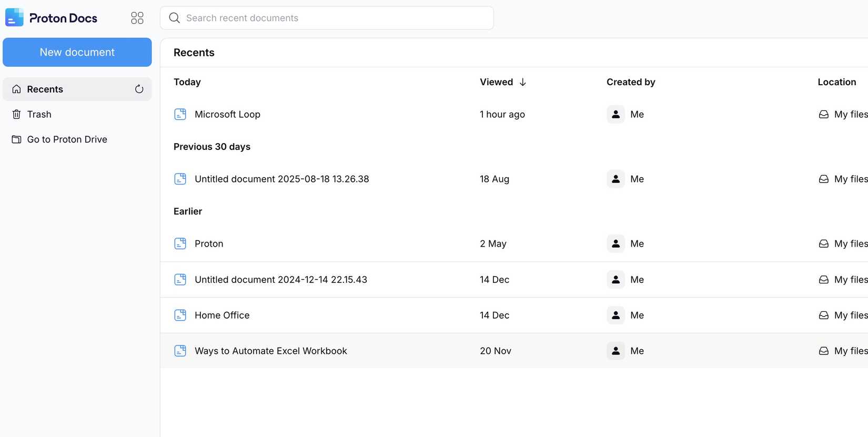Click the search magnifier icon
The width and height of the screenshot is (868, 437).
coord(174,18)
